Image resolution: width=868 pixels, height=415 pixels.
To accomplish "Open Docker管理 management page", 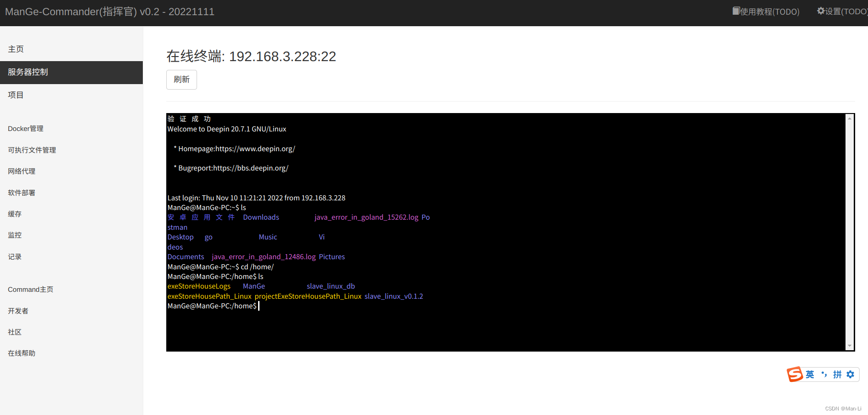I will pos(26,129).
